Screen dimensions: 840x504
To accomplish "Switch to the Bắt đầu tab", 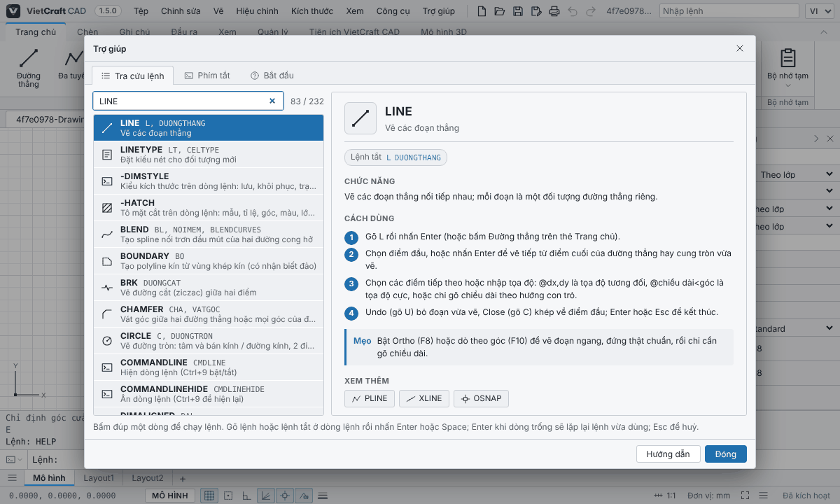I will [272, 76].
